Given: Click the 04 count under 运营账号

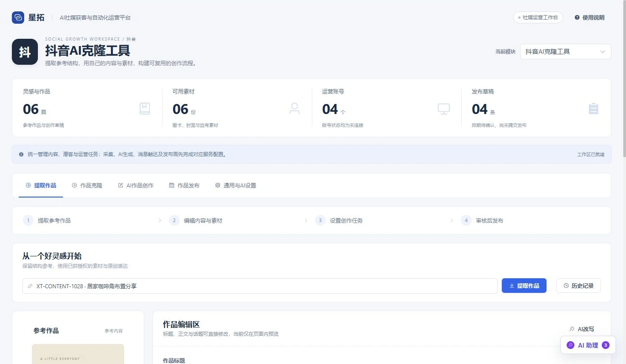Looking at the screenshot, I should coord(330,109).
